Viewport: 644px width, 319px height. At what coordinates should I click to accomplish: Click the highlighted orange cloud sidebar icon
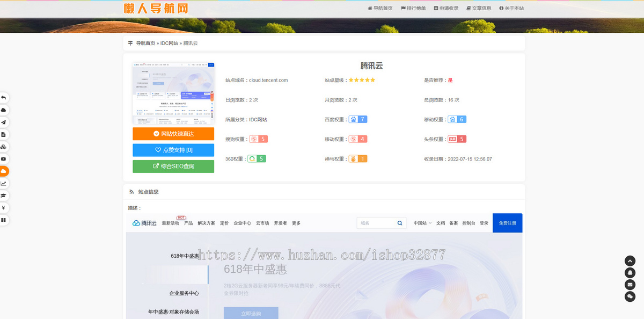tap(3, 171)
